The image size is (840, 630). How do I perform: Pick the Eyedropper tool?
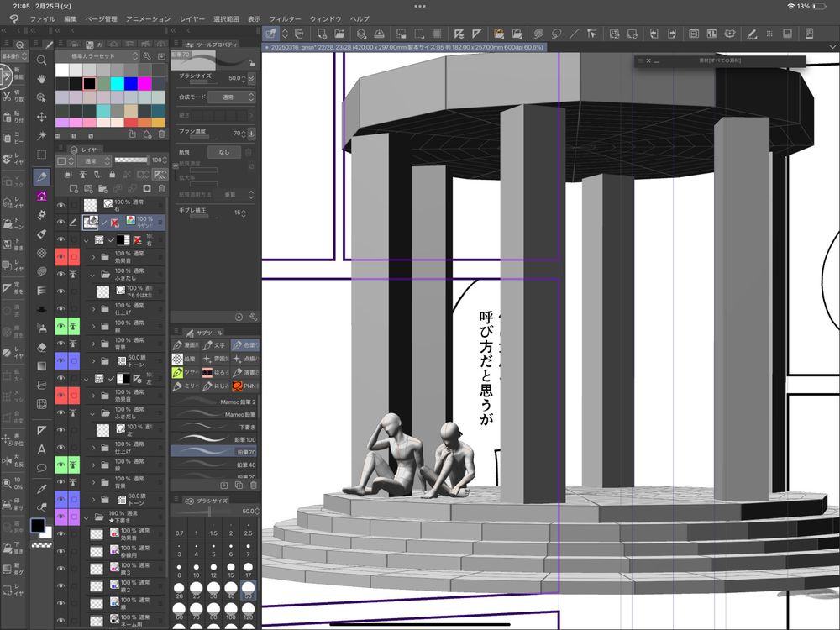41,488
